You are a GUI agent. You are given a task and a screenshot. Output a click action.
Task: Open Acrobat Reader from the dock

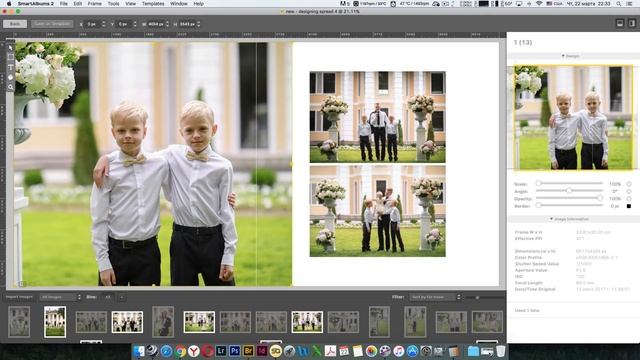[x=330, y=351]
